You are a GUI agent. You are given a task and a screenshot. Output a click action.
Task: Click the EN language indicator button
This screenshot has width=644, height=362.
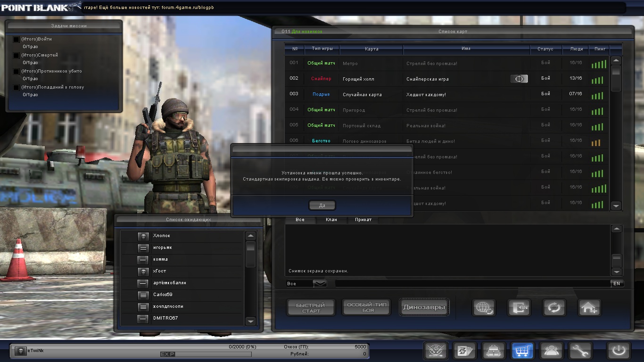[617, 284]
